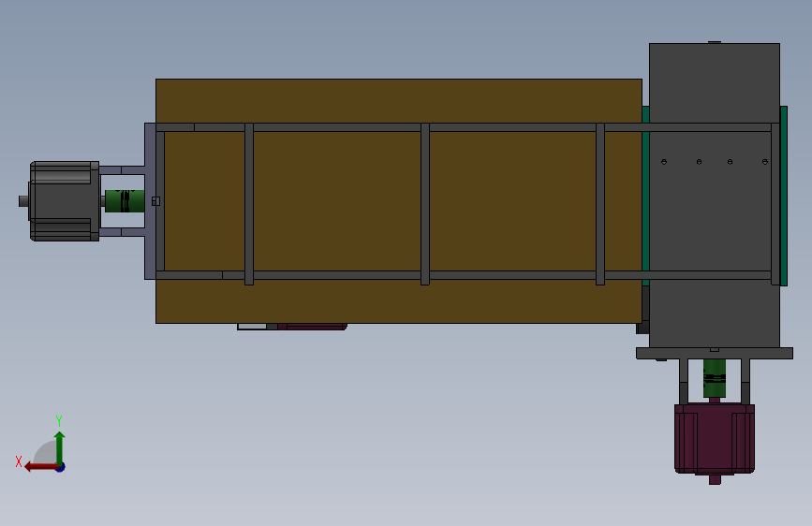Select the maroon motor at the bottom

tap(715, 439)
